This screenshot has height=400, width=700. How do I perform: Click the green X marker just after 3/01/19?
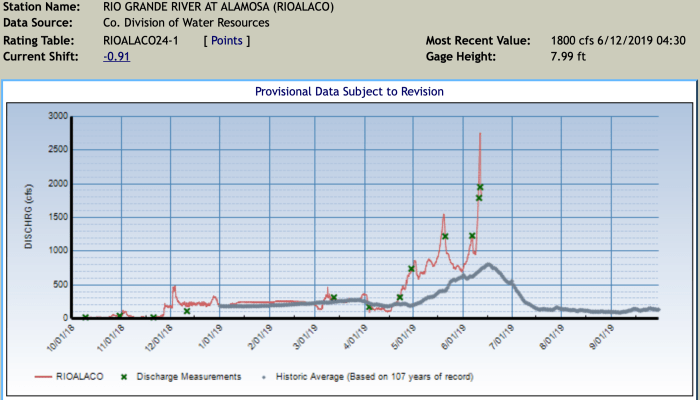[333, 298]
